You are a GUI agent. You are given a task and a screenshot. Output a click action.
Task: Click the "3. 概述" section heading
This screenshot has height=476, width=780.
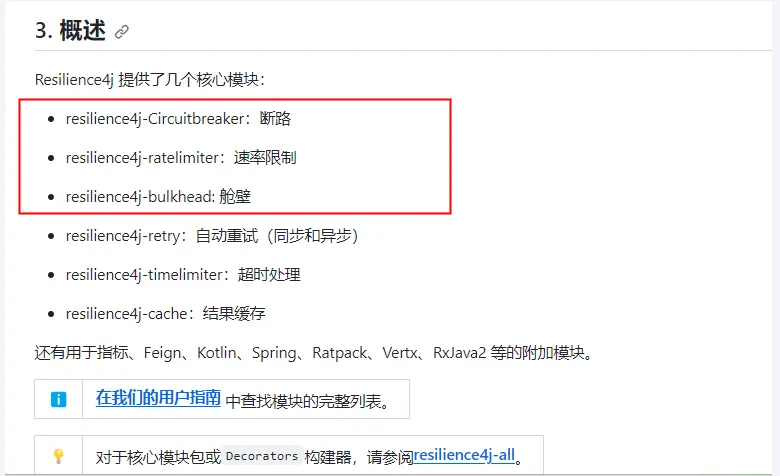point(70,30)
